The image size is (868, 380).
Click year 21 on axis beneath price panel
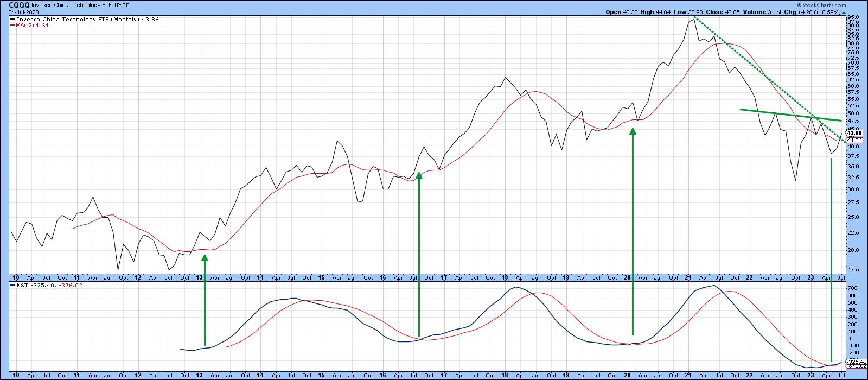[x=688, y=277]
